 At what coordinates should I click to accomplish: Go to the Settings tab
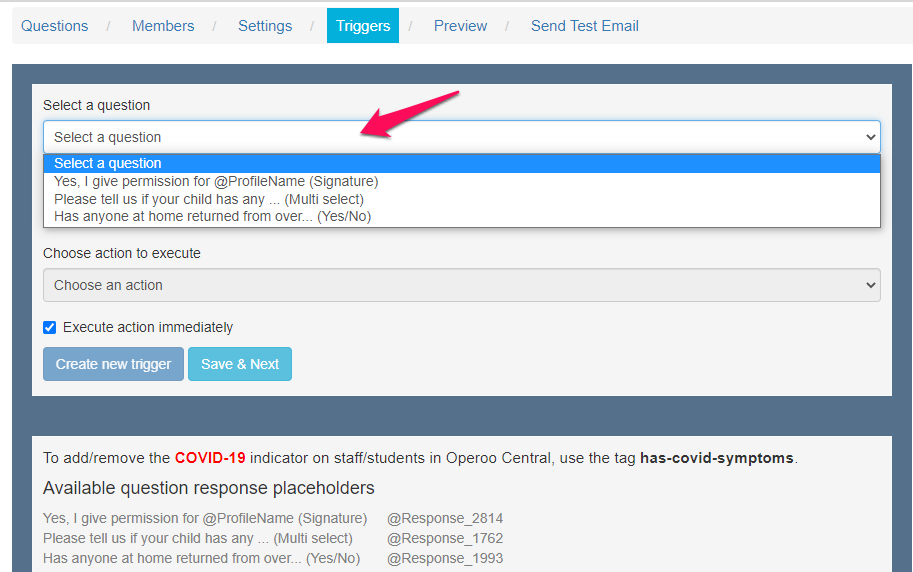(x=265, y=26)
